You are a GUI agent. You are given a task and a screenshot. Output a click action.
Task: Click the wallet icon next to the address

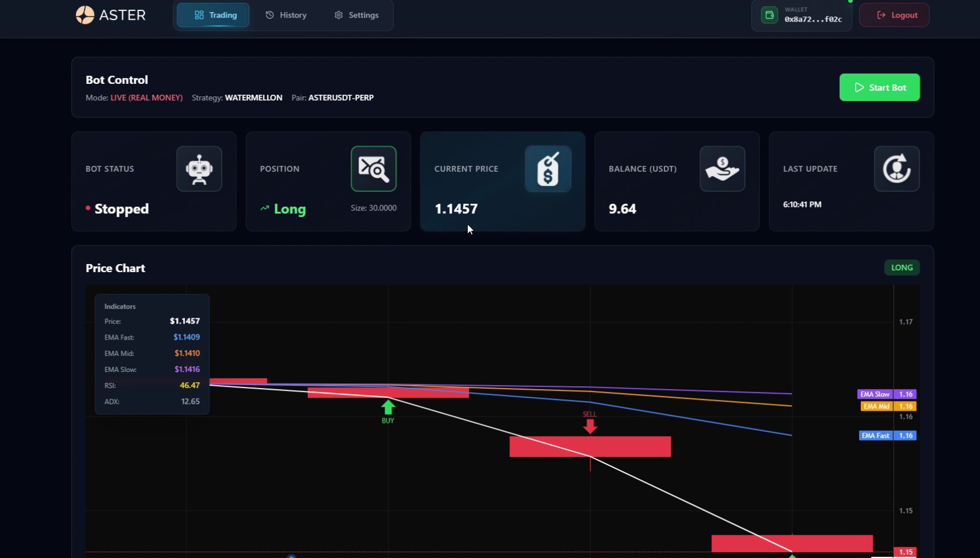(x=769, y=15)
